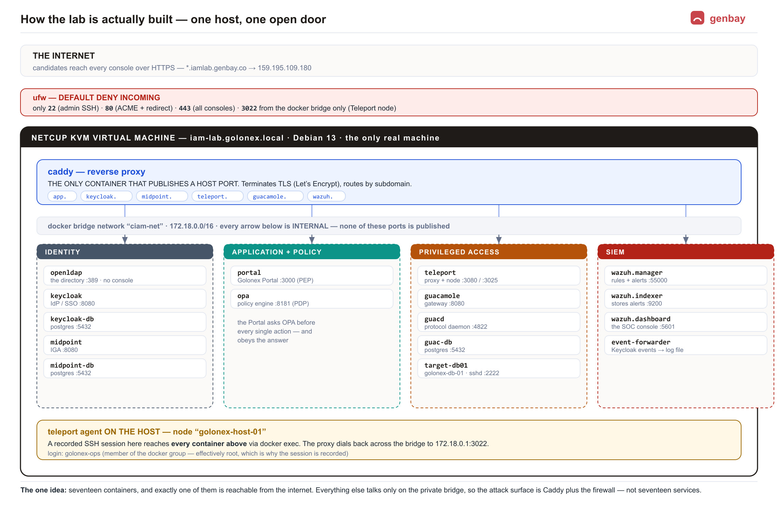Select the wazuh. subdomain pill
Viewport: 778px width, 532px height.
[326, 196]
